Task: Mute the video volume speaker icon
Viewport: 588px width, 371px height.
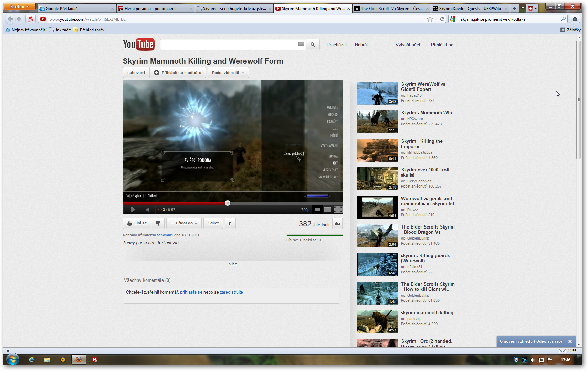Action: [x=148, y=210]
